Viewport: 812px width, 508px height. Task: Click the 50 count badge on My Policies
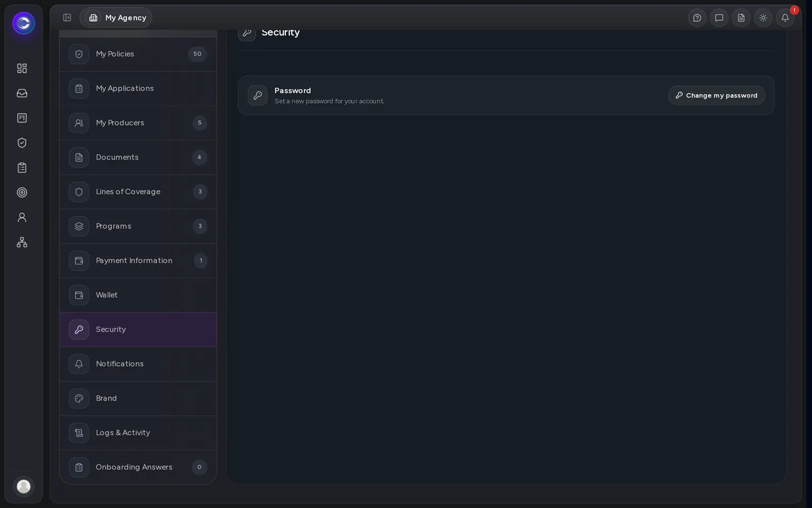(197, 54)
